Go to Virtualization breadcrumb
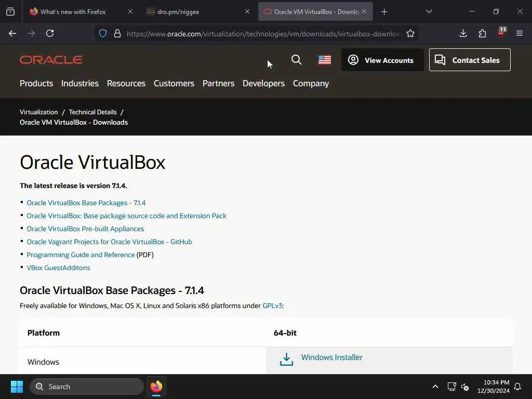The width and height of the screenshot is (532, 399). click(38, 112)
